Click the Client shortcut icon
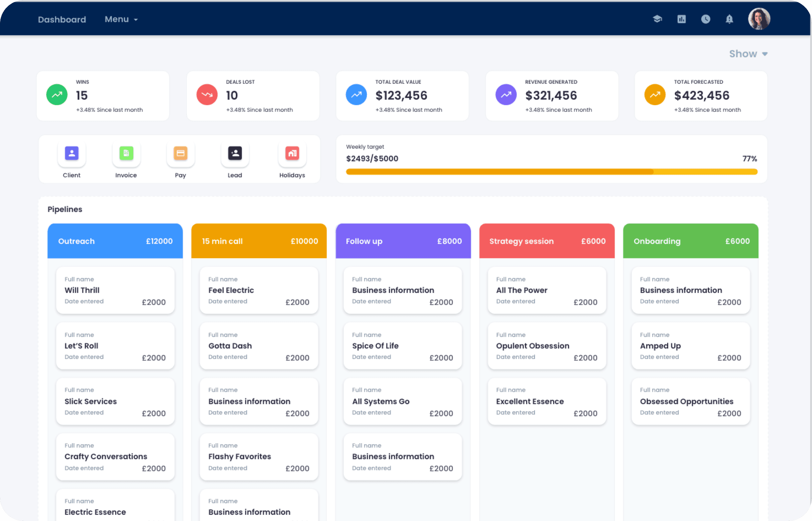The image size is (812, 521). (71, 153)
